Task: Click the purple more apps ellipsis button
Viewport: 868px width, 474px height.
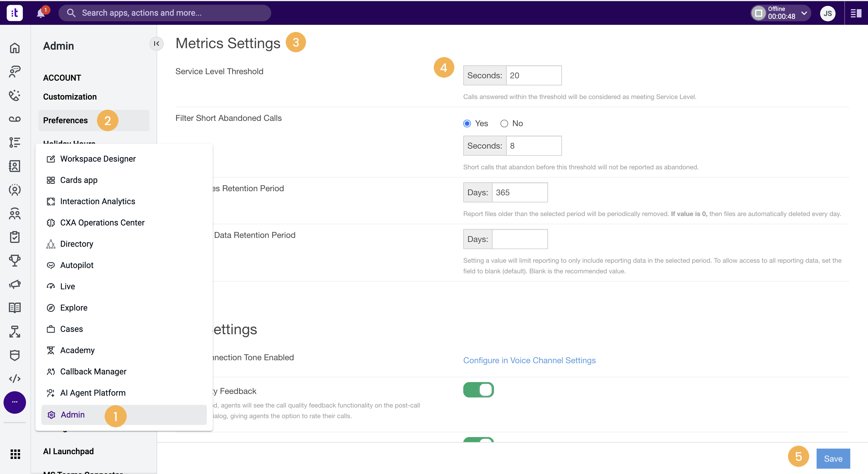Action: point(14,402)
